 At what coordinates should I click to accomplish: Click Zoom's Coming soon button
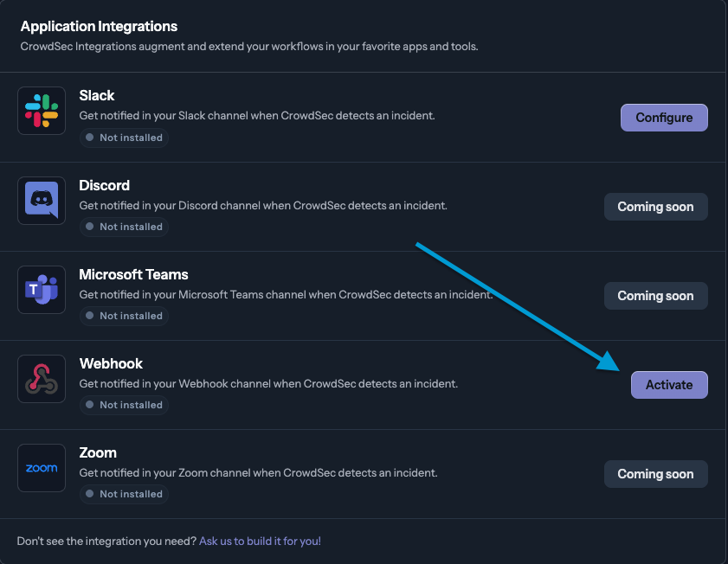[655, 474]
